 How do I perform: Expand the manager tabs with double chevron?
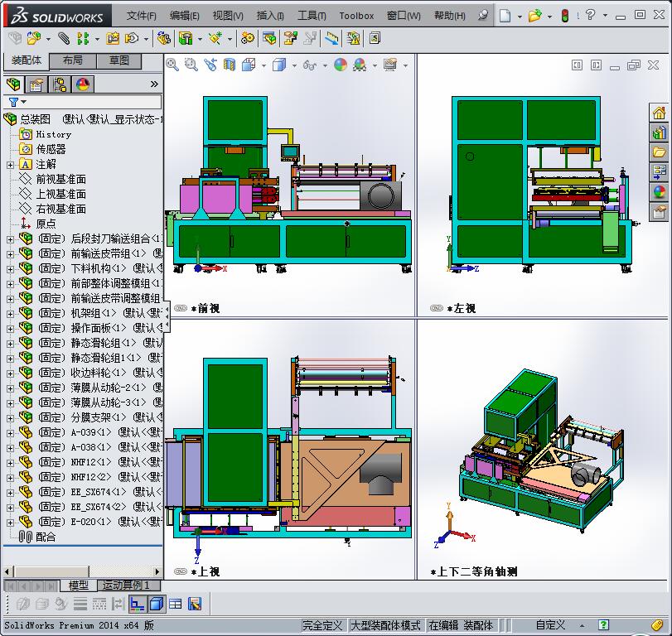pos(154,84)
